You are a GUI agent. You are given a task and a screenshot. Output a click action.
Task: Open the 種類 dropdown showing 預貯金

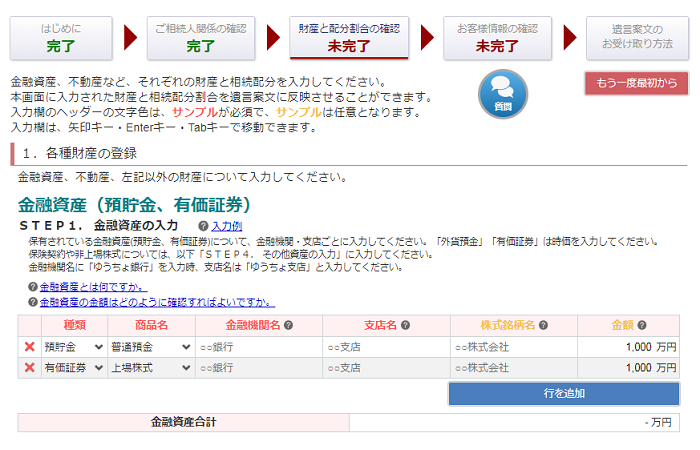(74, 347)
